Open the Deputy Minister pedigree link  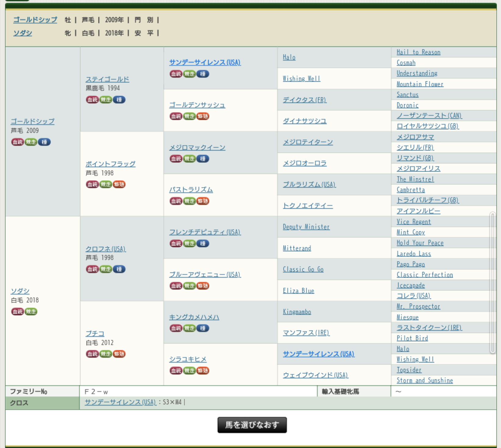tap(306, 227)
